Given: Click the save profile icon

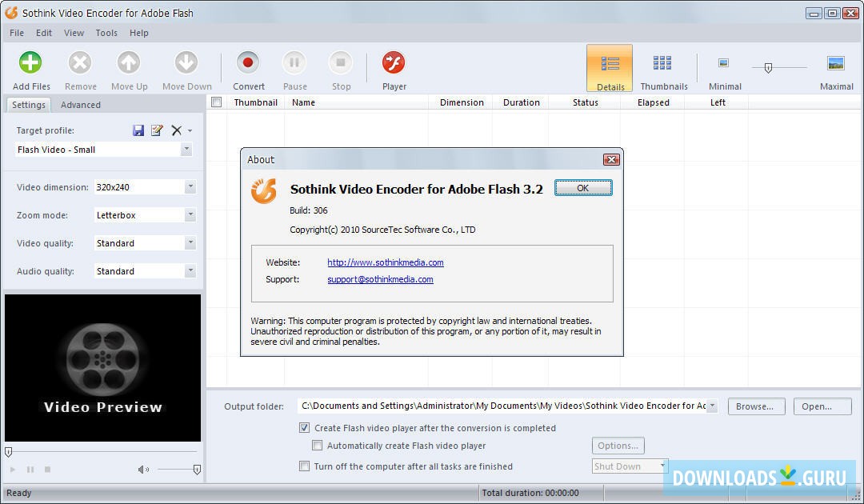Looking at the screenshot, I should (x=138, y=130).
